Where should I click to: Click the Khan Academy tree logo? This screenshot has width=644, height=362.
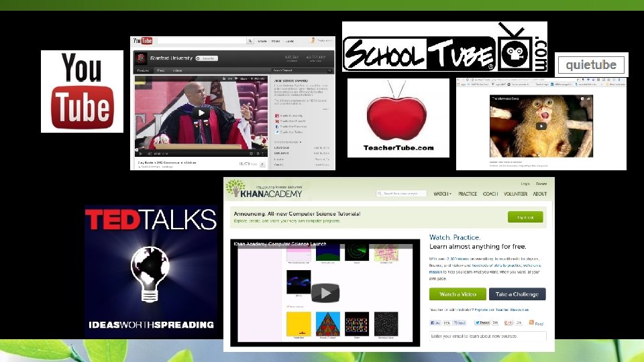click(x=234, y=188)
